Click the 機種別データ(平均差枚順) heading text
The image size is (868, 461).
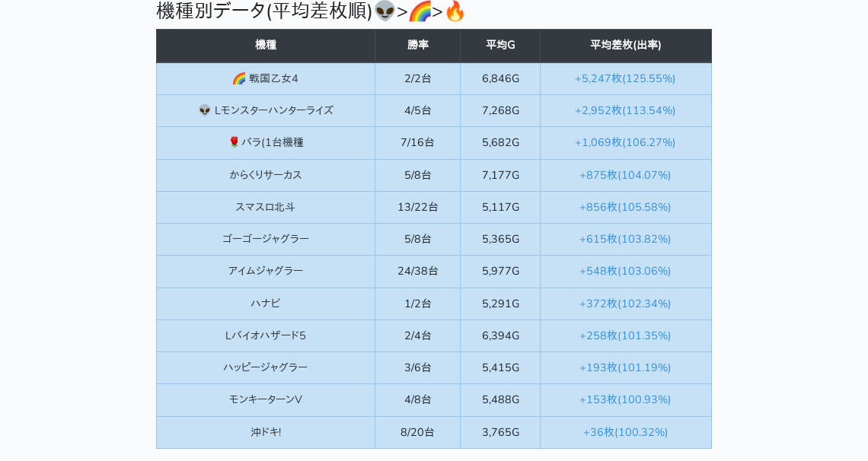[x=264, y=11]
